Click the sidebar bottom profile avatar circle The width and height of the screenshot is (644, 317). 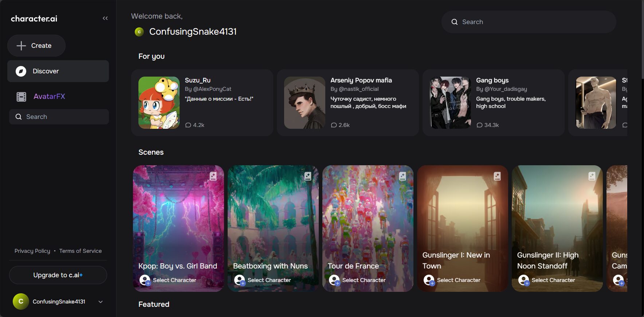point(21,301)
